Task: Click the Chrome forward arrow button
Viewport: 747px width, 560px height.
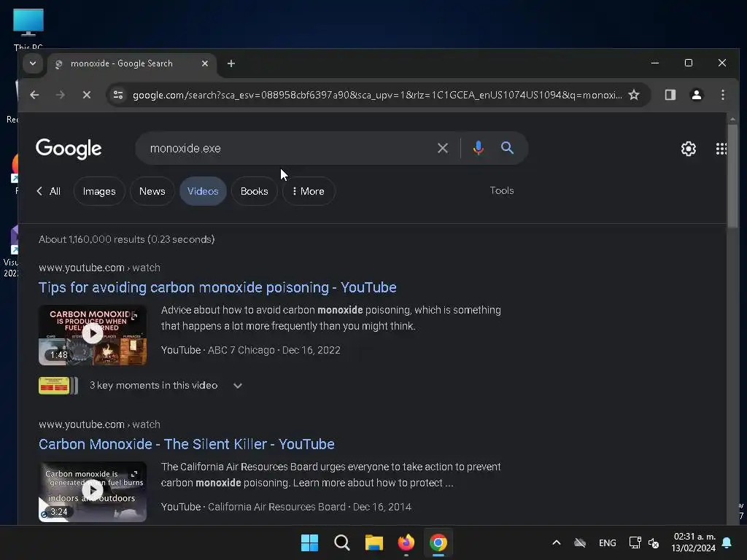Action: pos(60,95)
